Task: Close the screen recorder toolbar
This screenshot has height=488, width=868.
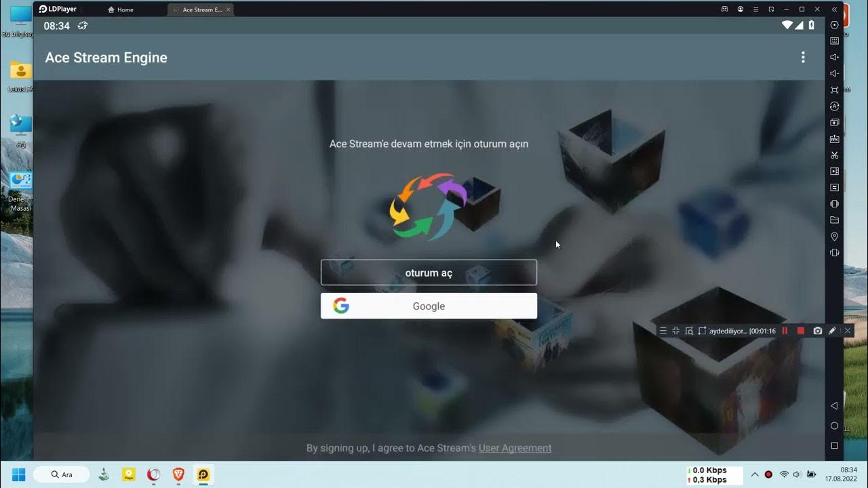Action: tap(848, 331)
